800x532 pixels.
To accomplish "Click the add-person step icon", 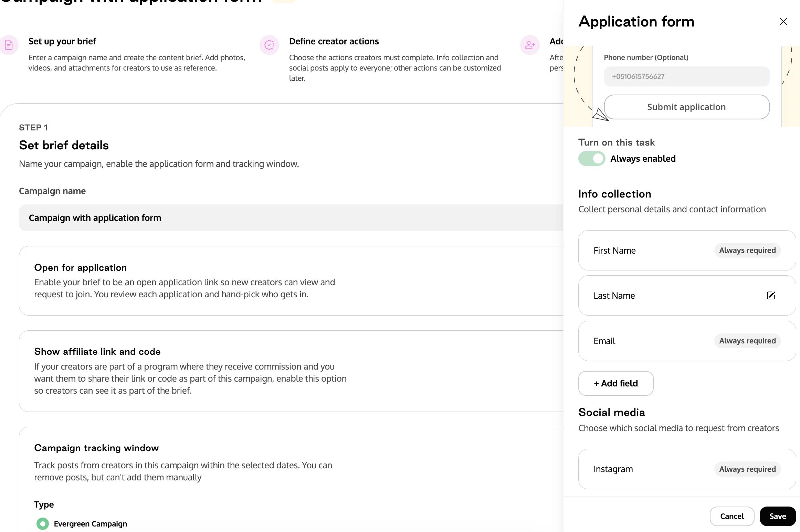I will pyautogui.click(x=530, y=45).
